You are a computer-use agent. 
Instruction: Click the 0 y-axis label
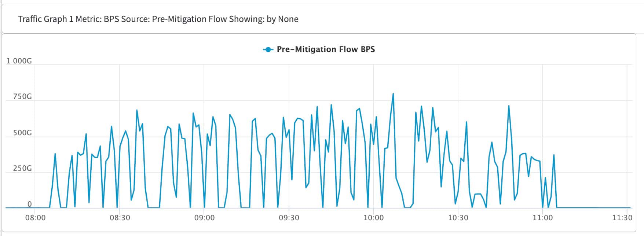pyautogui.click(x=30, y=204)
